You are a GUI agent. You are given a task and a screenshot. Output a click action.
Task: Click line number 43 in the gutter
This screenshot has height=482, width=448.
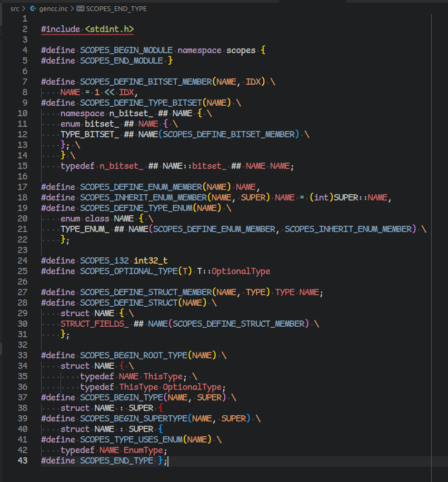pyautogui.click(x=23, y=460)
